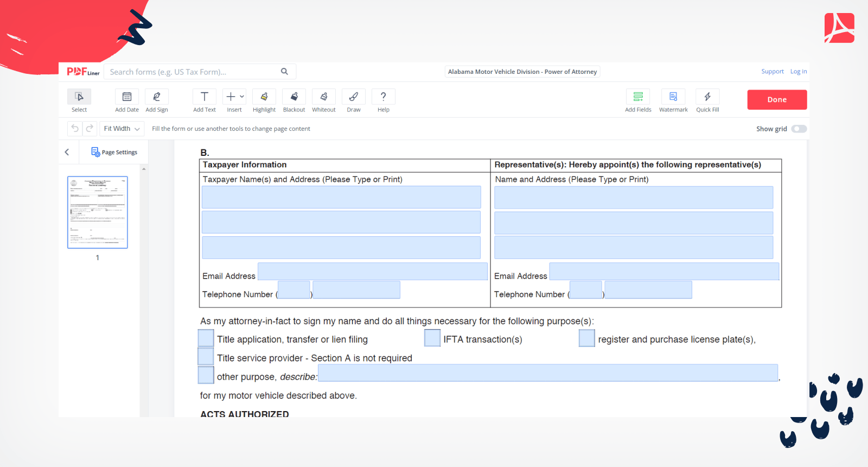Screen dimensions: 868x467
Task: Click the Done button
Action: [777, 100]
